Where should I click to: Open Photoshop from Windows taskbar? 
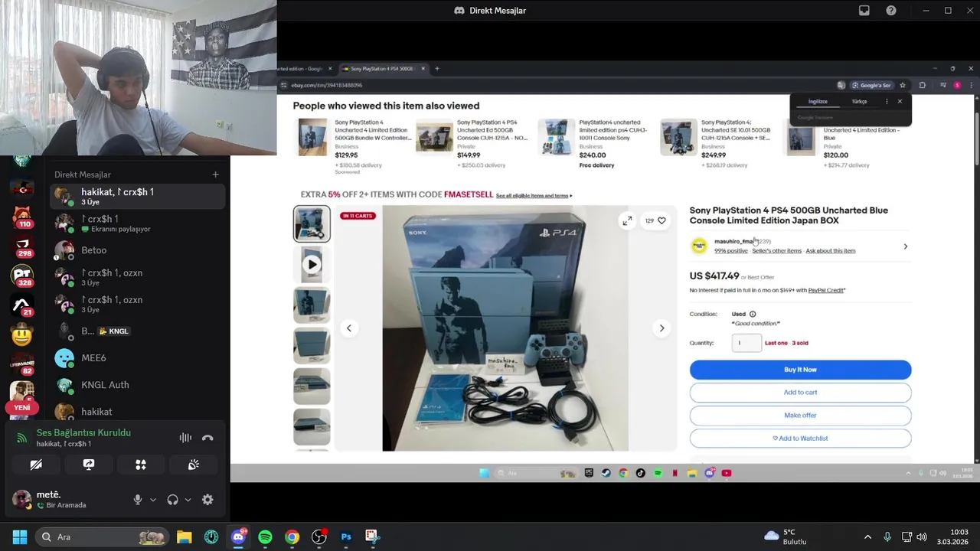pyautogui.click(x=346, y=537)
